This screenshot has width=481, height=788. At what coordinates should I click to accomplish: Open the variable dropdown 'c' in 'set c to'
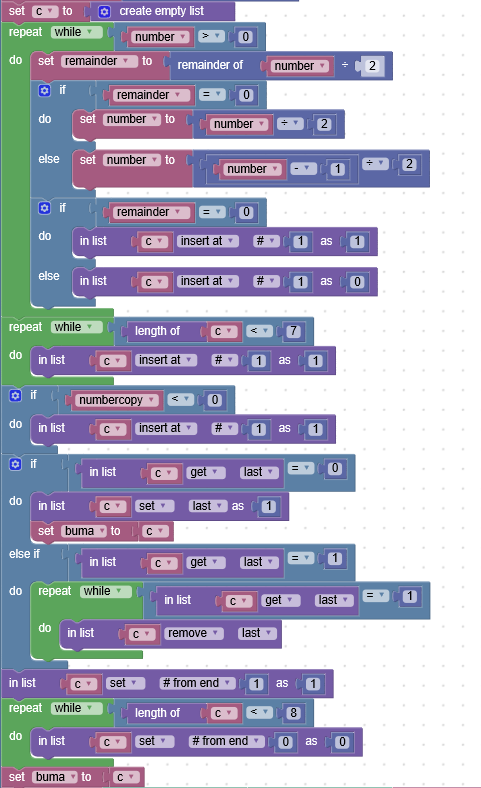[x=45, y=11]
